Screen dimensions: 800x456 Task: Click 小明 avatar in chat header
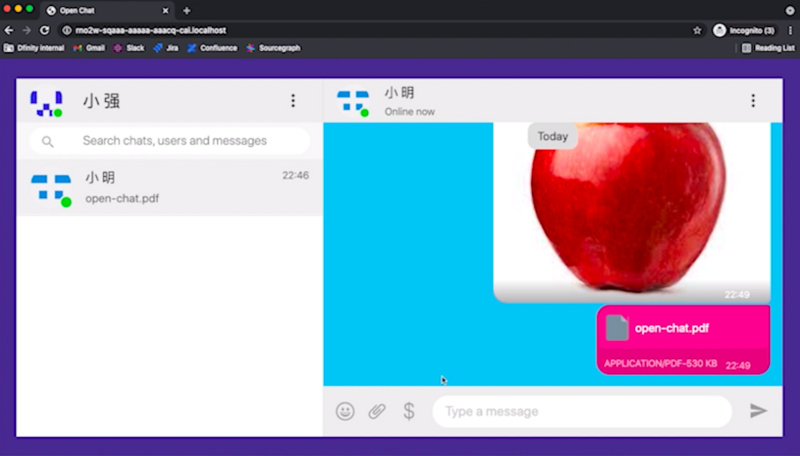click(x=353, y=101)
